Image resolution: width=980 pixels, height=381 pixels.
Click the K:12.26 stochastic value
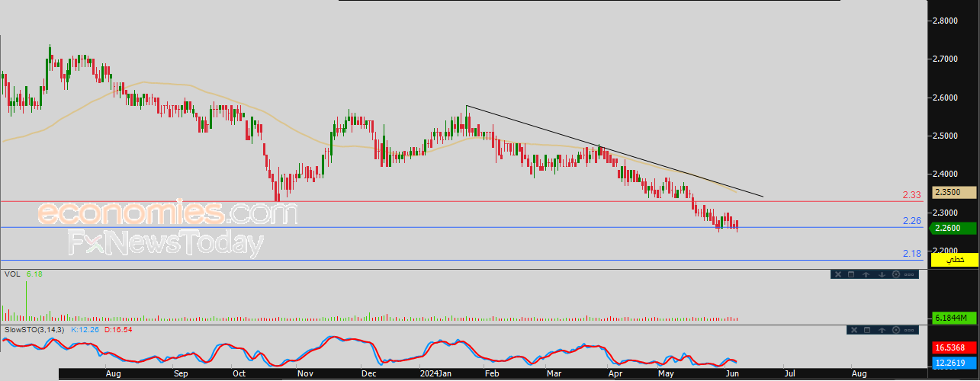point(85,329)
